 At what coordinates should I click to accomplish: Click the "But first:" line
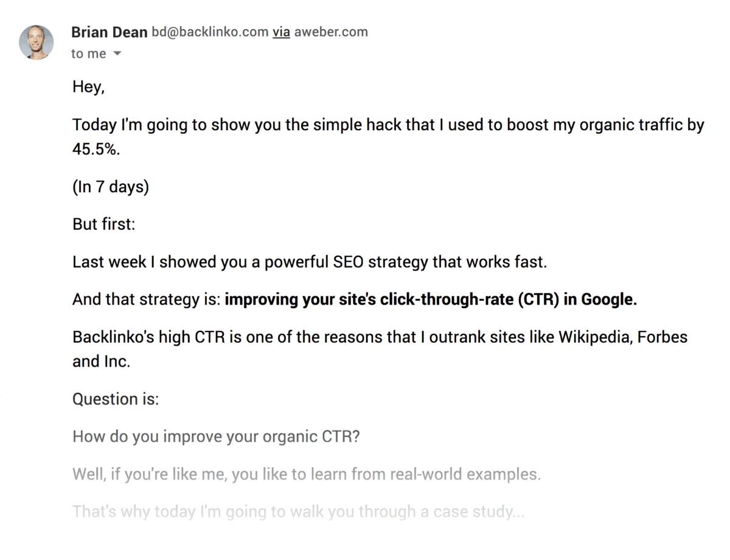[x=103, y=224]
